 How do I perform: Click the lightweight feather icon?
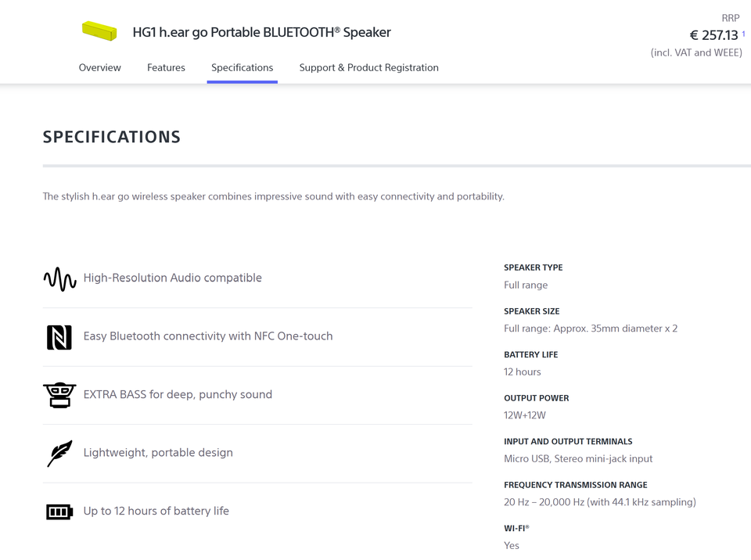59,454
